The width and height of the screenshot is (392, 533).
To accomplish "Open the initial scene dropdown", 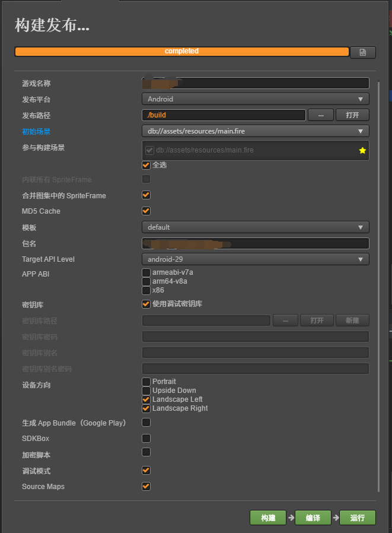I will click(255, 131).
